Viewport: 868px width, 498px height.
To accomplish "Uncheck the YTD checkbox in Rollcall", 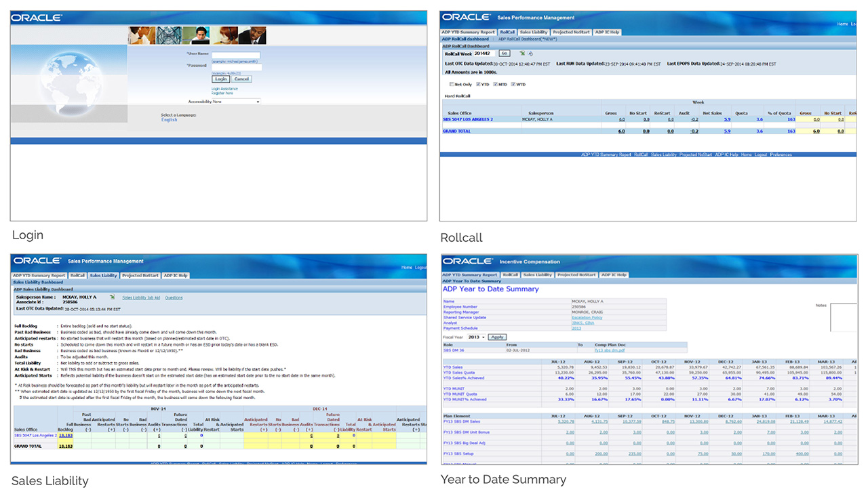I will pos(479,85).
